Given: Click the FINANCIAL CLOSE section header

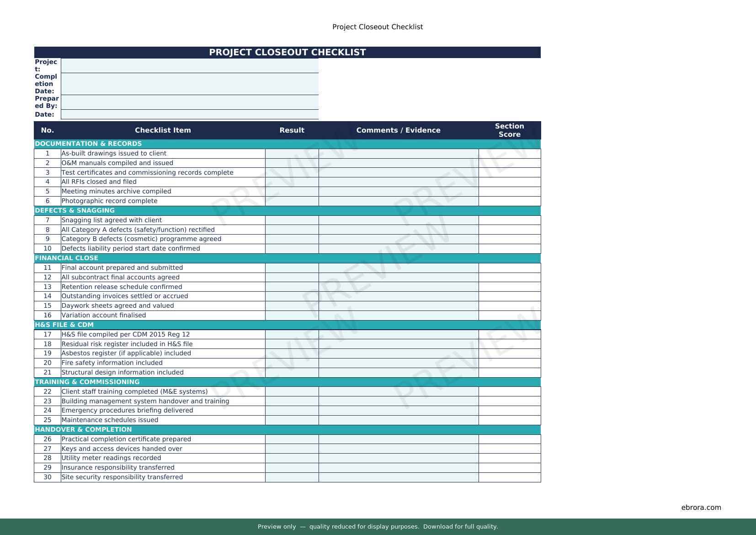Looking at the screenshot, I should 66,258.
